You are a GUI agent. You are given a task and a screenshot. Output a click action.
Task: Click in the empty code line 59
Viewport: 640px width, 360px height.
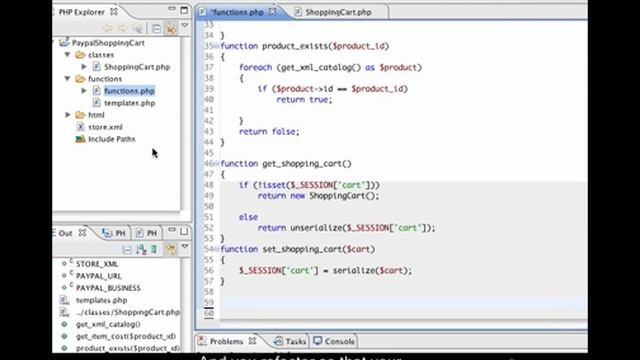[x=402, y=302]
